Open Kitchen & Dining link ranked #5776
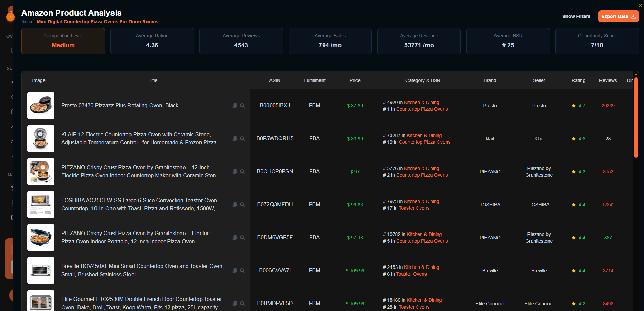The width and height of the screenshot is (644, 311). (421, 168)
